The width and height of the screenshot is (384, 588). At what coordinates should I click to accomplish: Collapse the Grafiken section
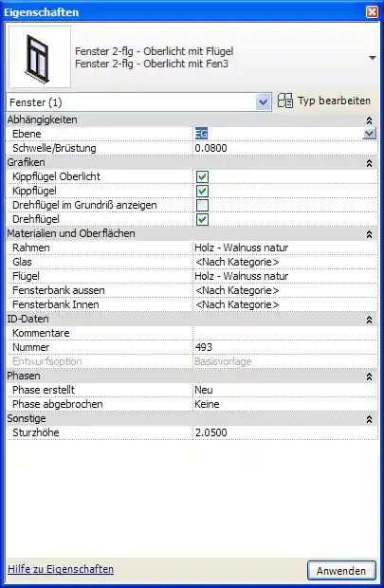(370, 163)
